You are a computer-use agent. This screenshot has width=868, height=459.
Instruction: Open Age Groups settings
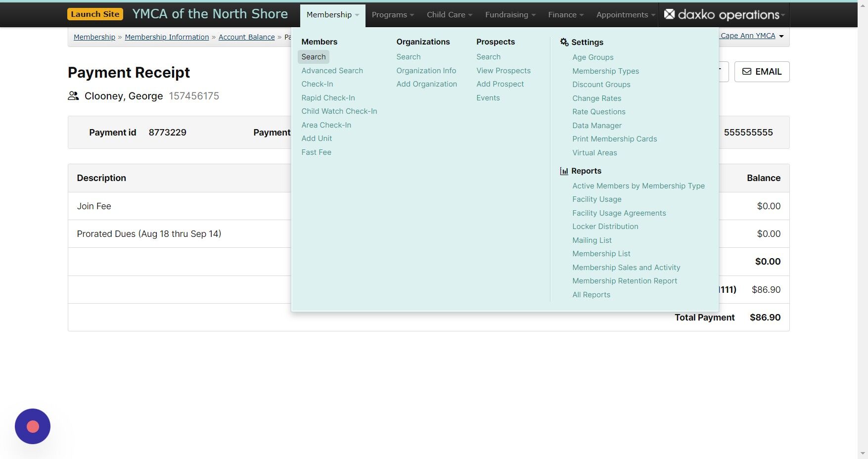[593, 57]
